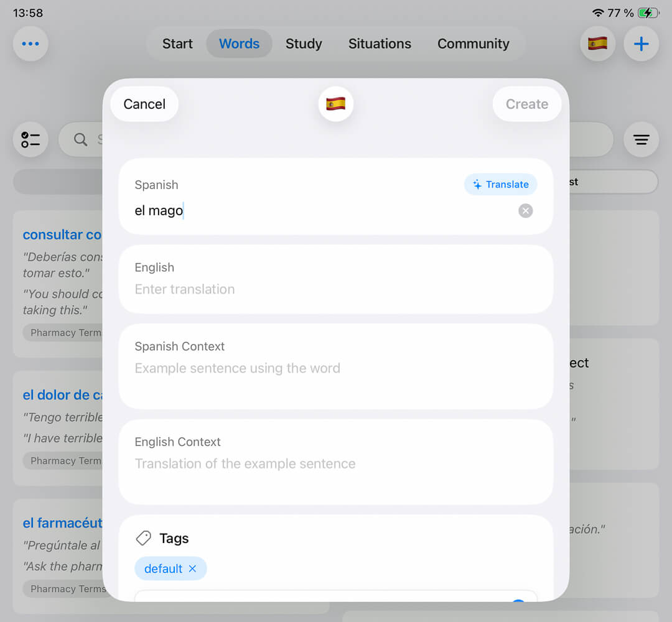672x622 pixels.
Task: Tap the Translate sparkle button
Action: click(500, 184)
